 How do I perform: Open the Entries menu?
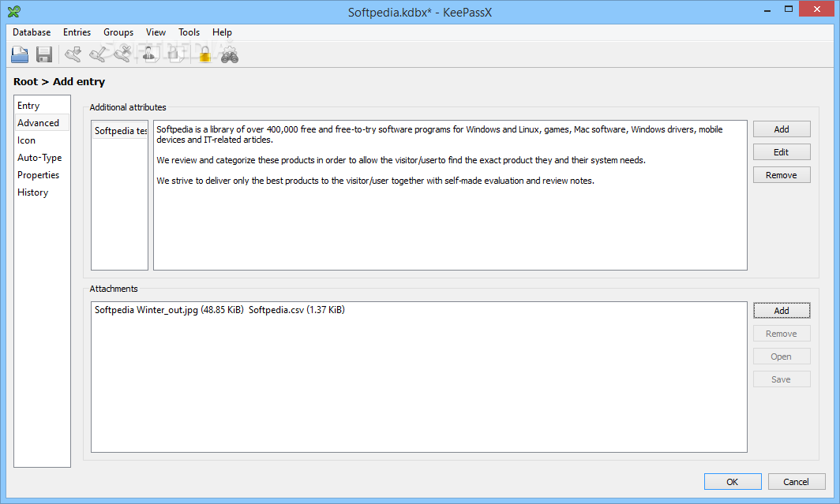[77, 32]
